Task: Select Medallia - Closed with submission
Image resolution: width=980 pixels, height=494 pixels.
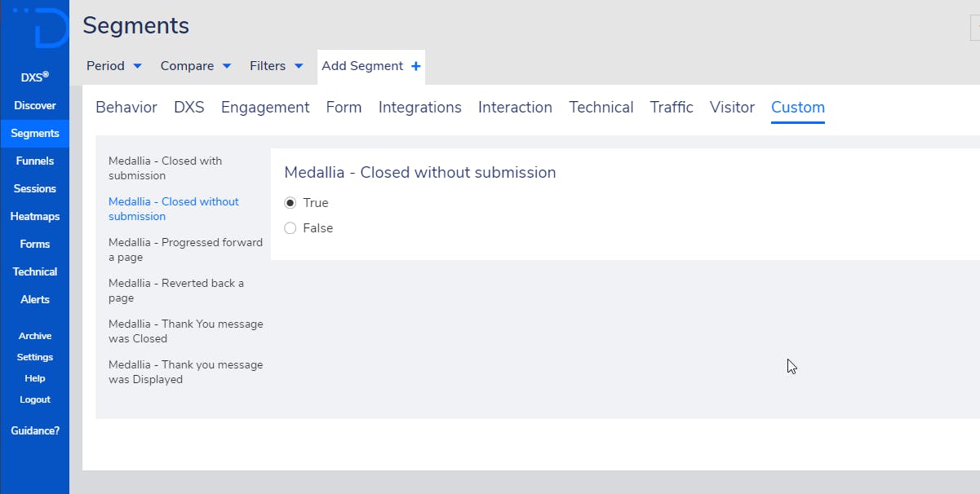Action: point(166,168)
